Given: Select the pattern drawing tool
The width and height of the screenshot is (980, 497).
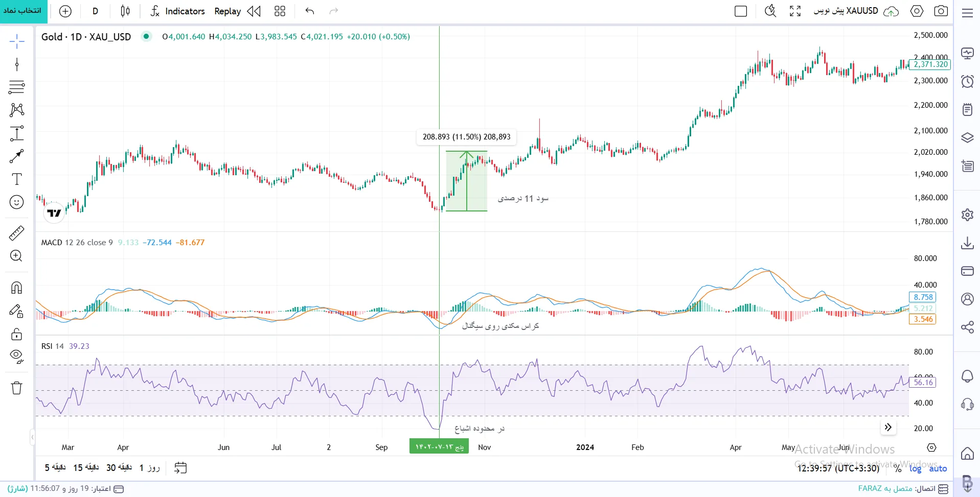Looking at the screenshot, I should pos(17,110).
